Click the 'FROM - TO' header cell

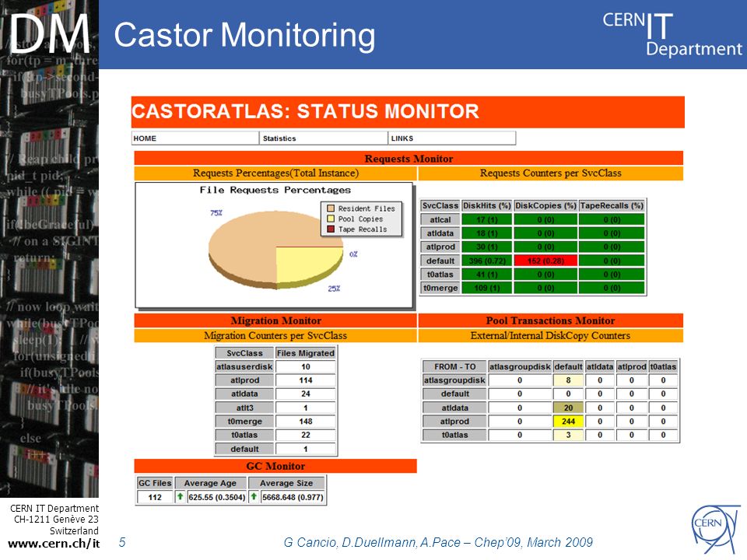pyautogui.click(x=455, y=366)
